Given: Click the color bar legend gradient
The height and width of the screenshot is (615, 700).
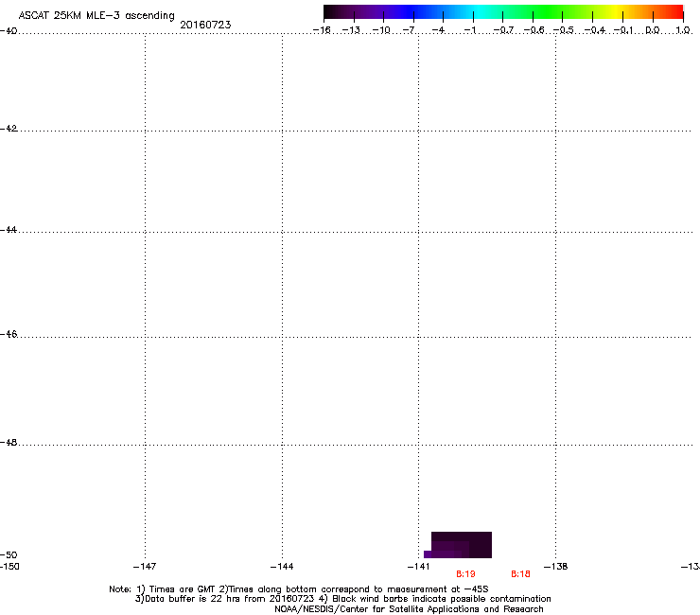Looking at the screenshot, I should point(503,12).
